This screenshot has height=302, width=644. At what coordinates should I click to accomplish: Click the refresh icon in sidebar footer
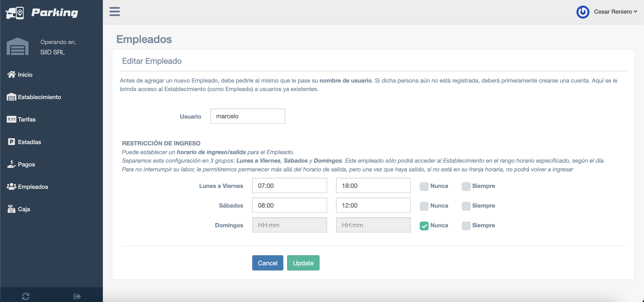[x=25, y=296]
